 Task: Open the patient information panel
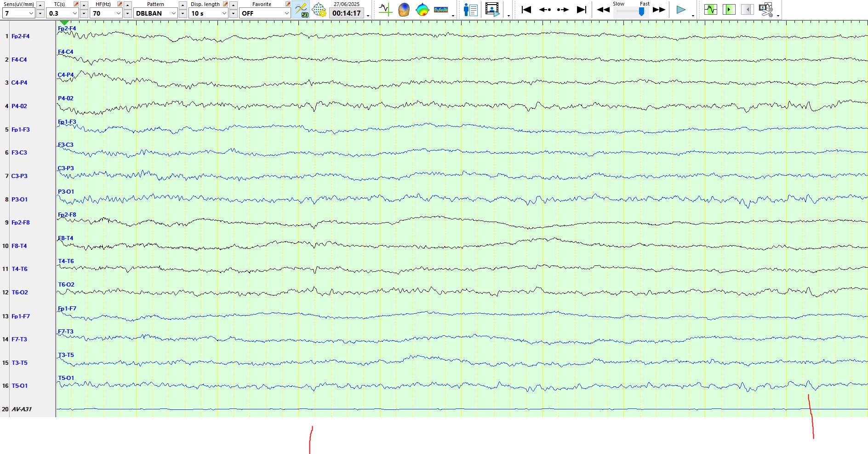470,9
